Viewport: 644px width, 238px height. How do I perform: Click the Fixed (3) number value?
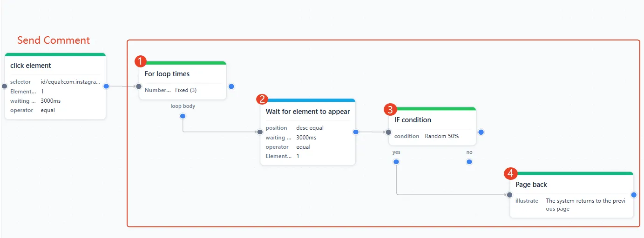click(186, 90)
